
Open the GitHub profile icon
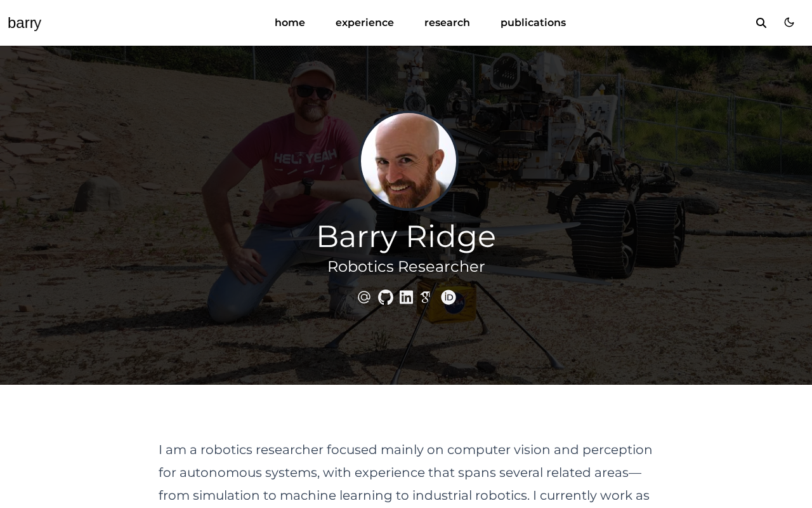point(386,297)
